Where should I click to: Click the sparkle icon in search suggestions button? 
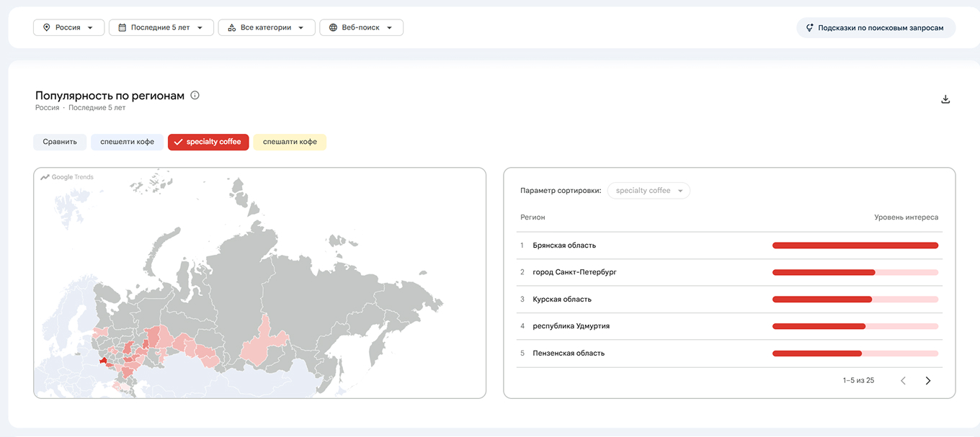point(809,28)
